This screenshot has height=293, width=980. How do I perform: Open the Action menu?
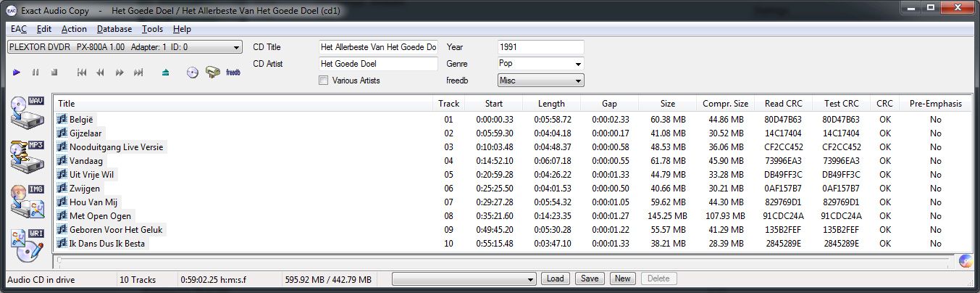(x=74, y=29)
